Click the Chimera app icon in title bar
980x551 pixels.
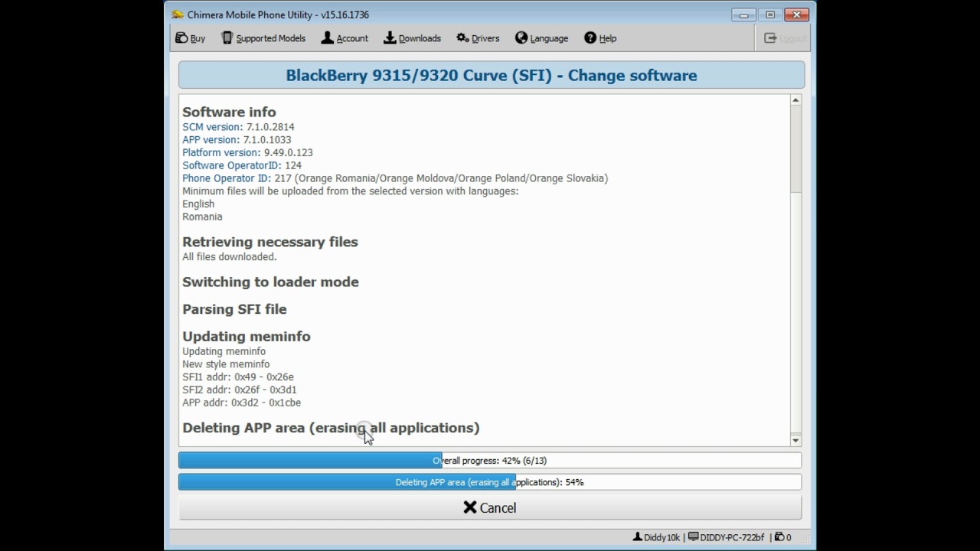pyautogui.click(x=178, y=15)
